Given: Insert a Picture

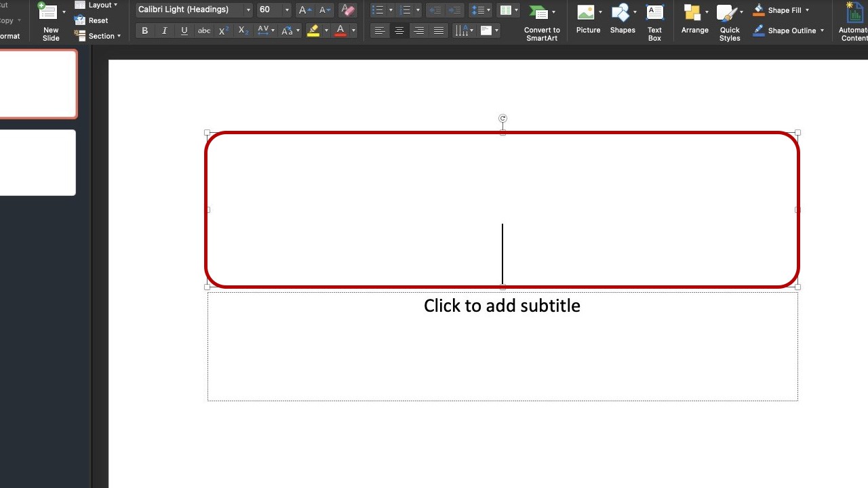Looking at the screenshot, I should tap(588, 20).
